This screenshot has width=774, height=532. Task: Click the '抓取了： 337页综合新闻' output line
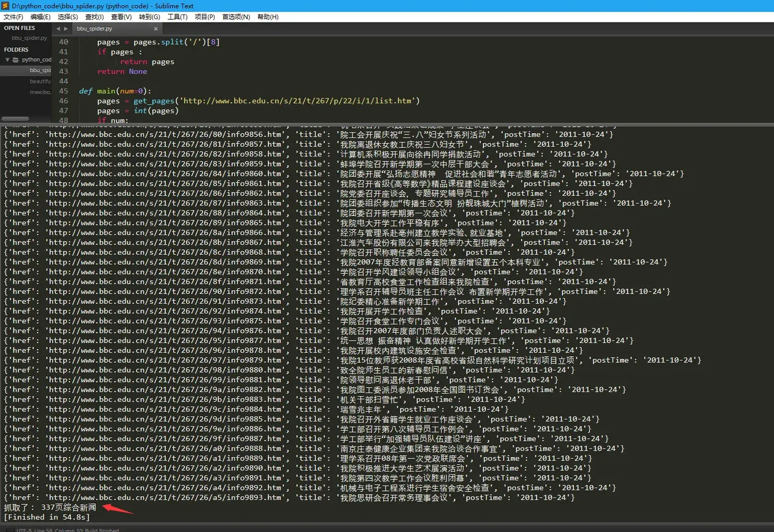pyautogui.click(x=50, y=508)
